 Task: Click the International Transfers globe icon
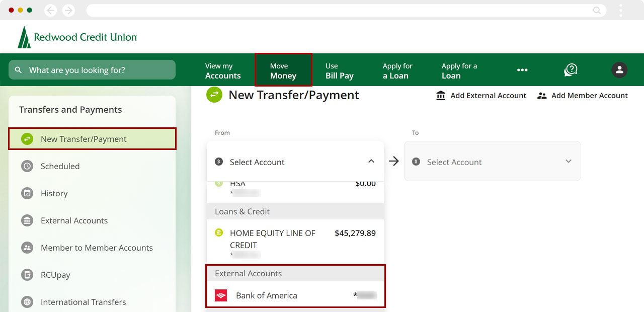tap(27, 302)
